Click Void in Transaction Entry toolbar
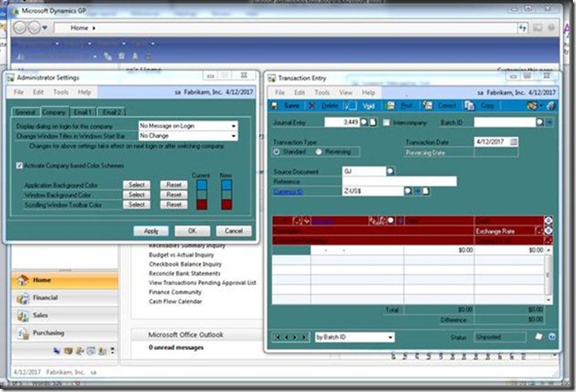This screenshot has height=392, width=576. (360, 106)
